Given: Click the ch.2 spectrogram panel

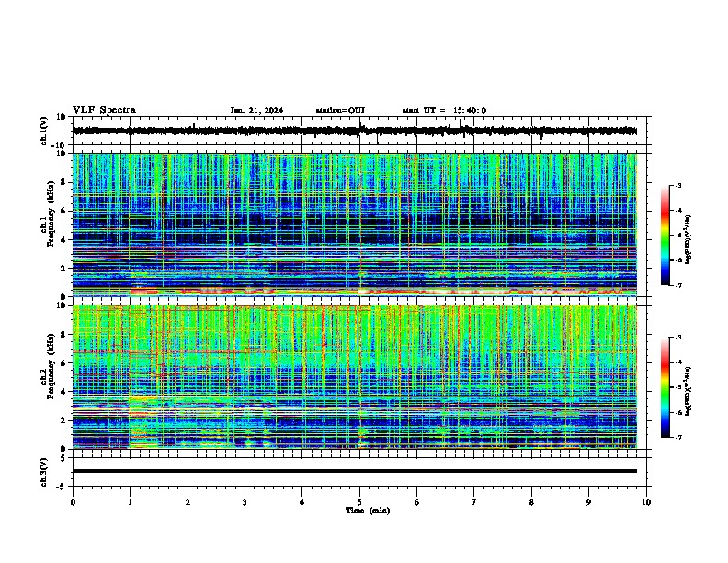Looking at the screenshot, I should (355, 377).
